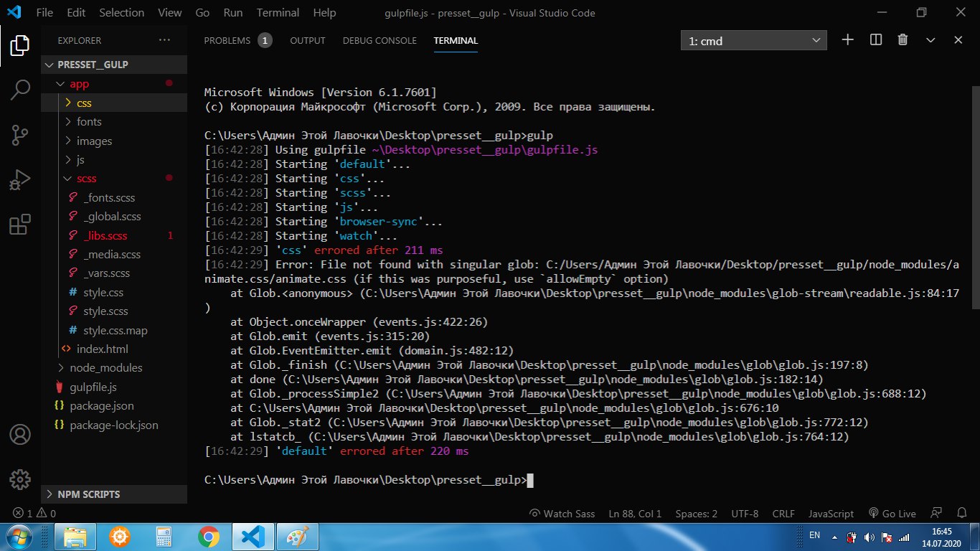Click Watch Sass in status bar
The image size is (980, 551).
pyautogui.click(x=562, y=514)
